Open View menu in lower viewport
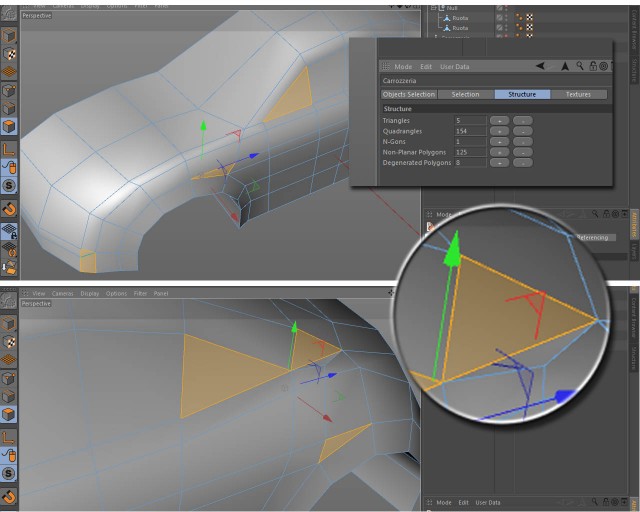This screenshot has height=512, width=640. click(39, 293)
